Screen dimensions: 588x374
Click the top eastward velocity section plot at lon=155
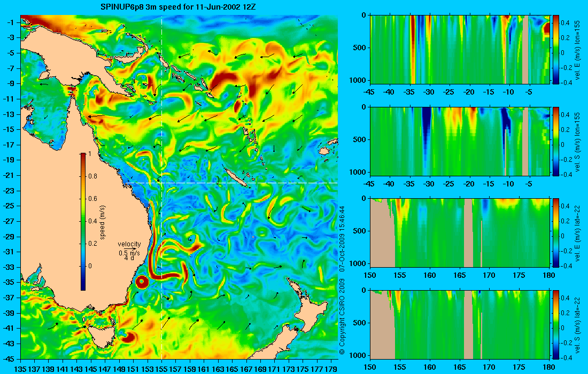click(460, 49)
